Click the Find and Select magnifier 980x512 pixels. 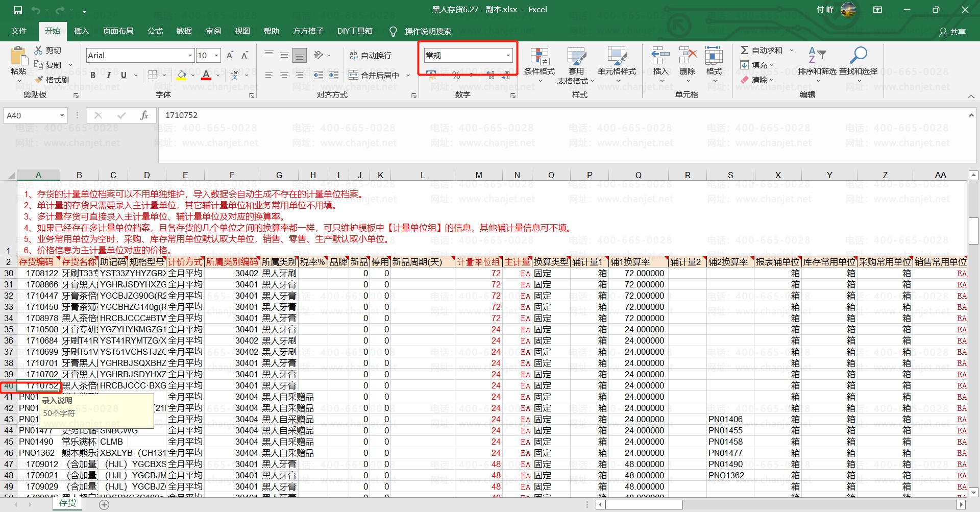859,55
